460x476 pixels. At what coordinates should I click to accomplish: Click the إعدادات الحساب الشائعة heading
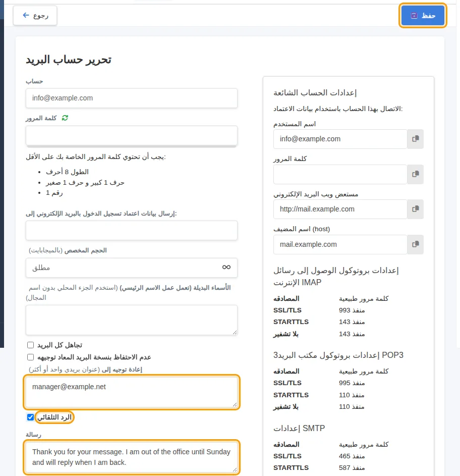315,92
